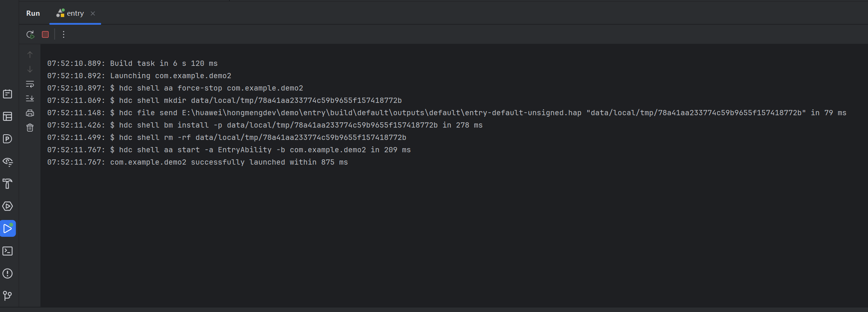Viewport: 868px width, 312px height.
Task: Open the eye preview/inspector tool window
Action: click(x=8, y=162)
